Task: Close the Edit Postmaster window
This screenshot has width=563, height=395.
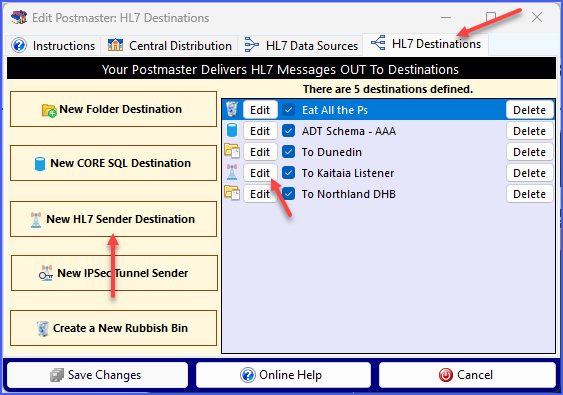Action: [537, 17]
